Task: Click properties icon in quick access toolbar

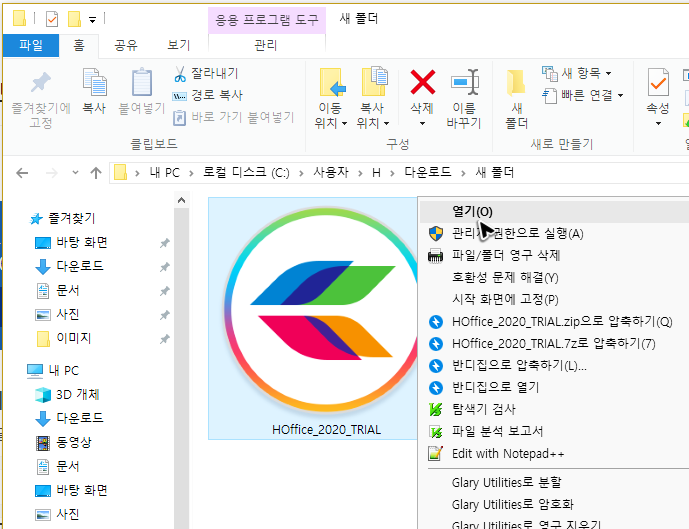Action: click(52, 19)
